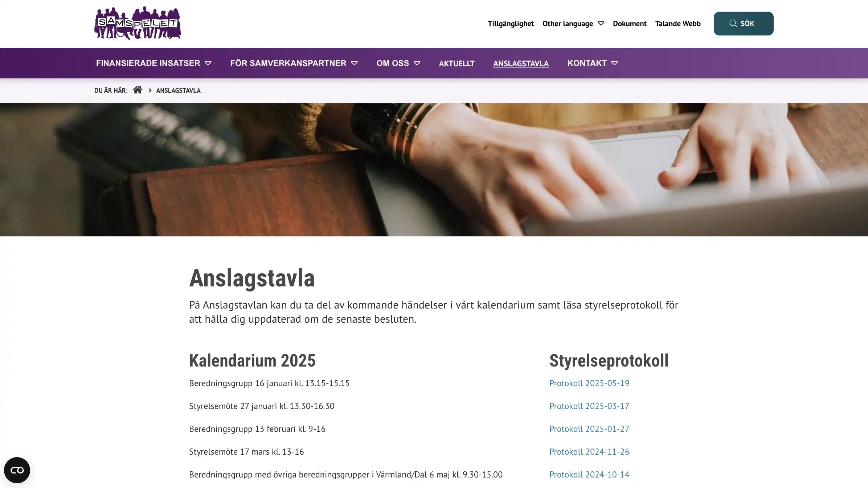Open the Aktuellt menu item
Image resolution: width=868 pixels, height=488 pixels.
pos(456,63)
